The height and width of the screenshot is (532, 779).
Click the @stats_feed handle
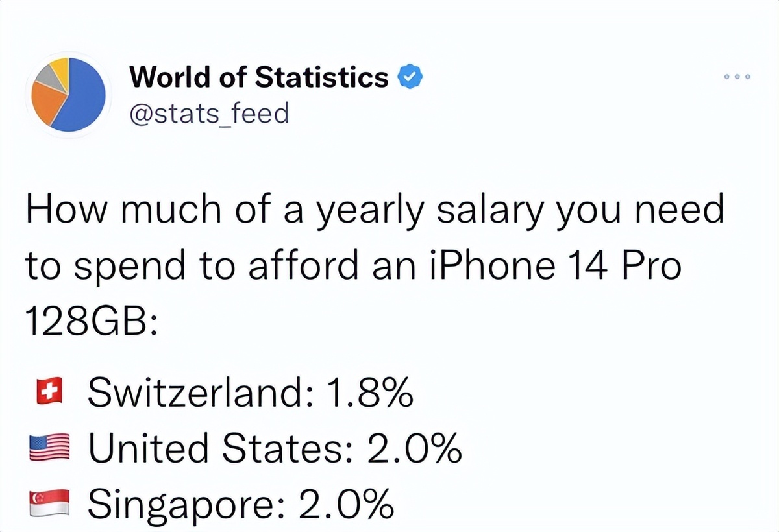208,114
